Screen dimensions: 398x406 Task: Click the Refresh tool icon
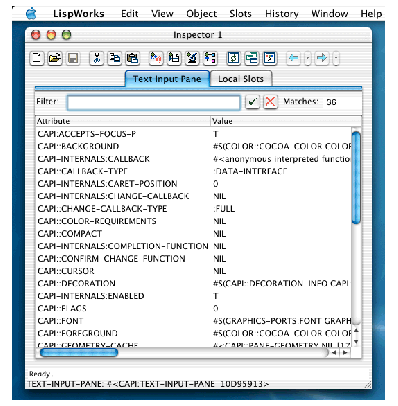coord(233,58)
